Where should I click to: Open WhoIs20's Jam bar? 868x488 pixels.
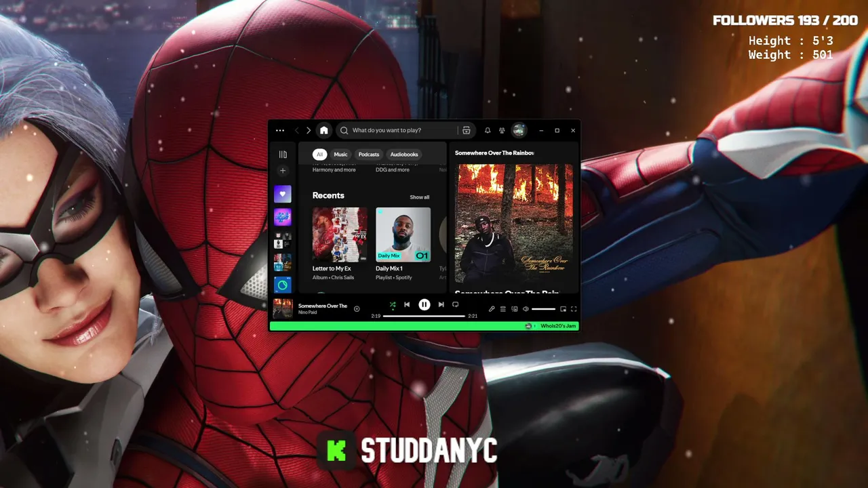(x=424, y=326)
